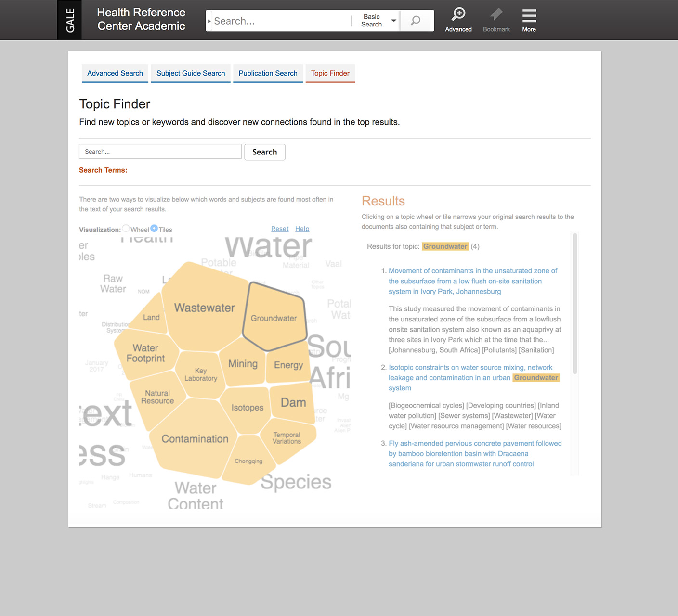Click the faded 'Species' background topic

pyautogui.click(x=296, y=482)
